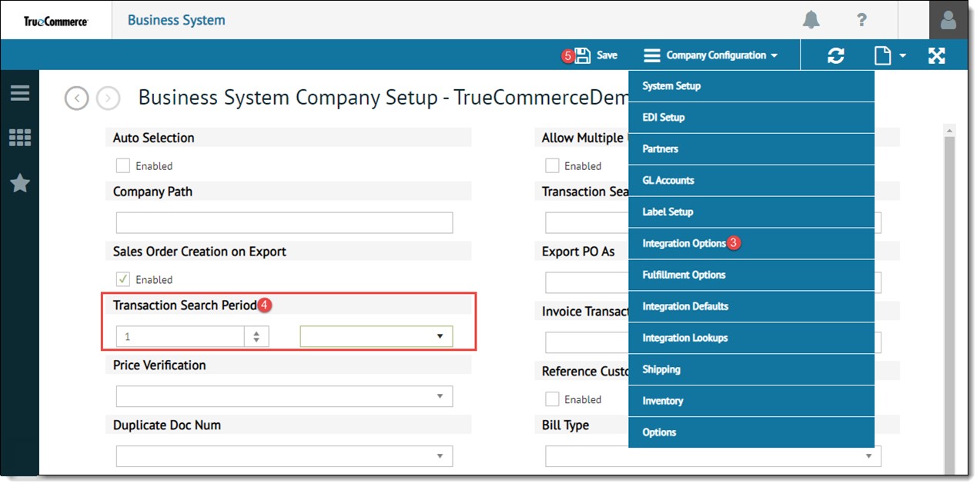The height and width of the screenshot is (487, 980).
Task: Click the Transaction Search Period number stepper arrows
Action: coord(256,336)
